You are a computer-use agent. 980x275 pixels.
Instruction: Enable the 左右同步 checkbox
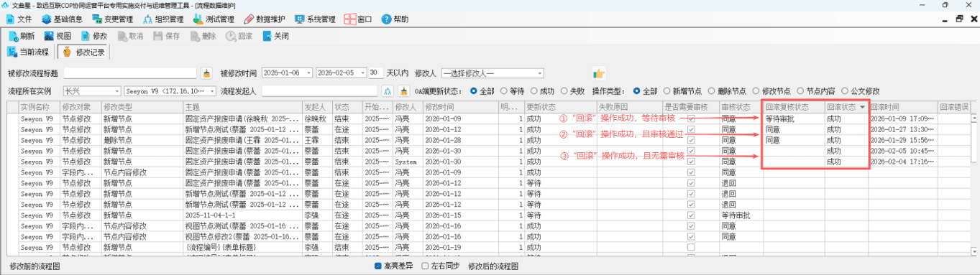click(423, 266)
